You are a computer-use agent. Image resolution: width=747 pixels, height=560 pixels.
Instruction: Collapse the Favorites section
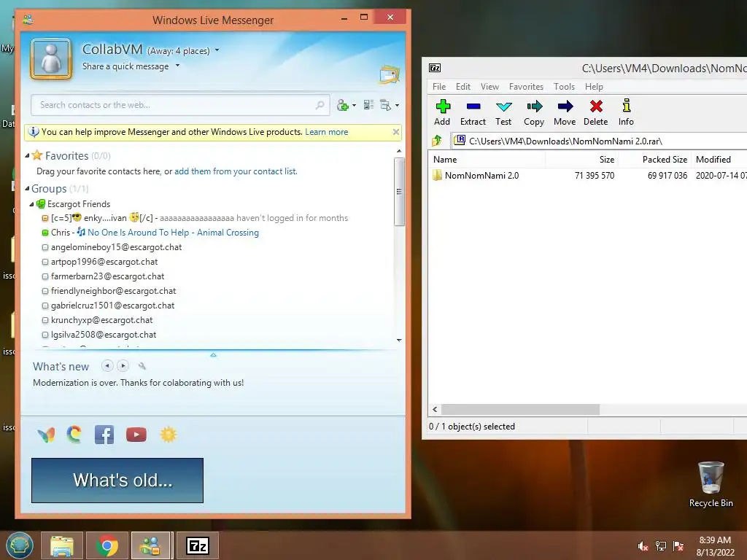(28, 155)
